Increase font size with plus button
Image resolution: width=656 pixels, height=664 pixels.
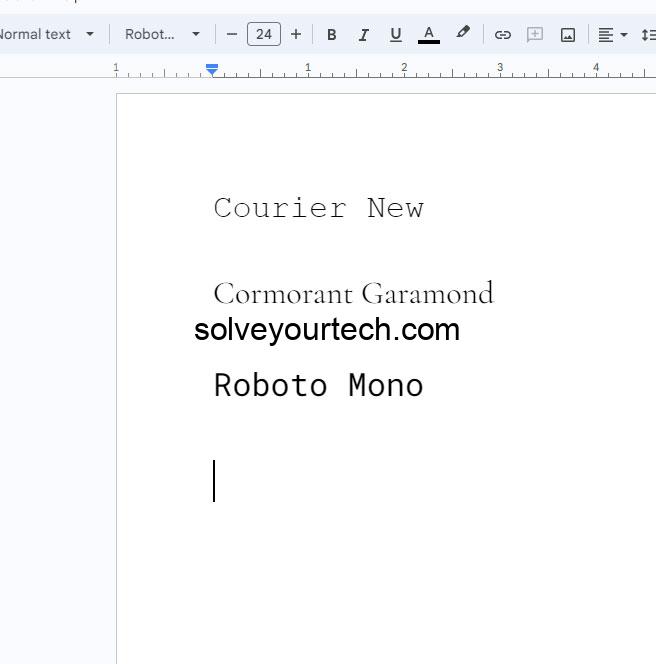(x=296, y=34)
